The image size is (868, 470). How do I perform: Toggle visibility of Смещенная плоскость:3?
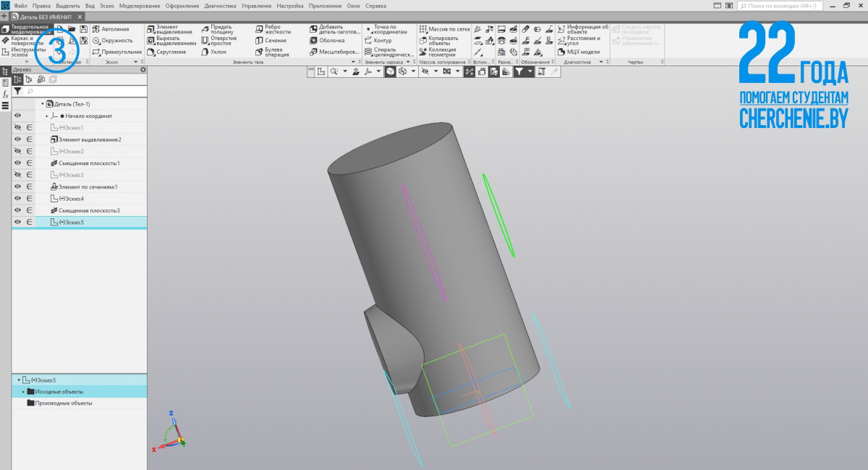[17, 210]
